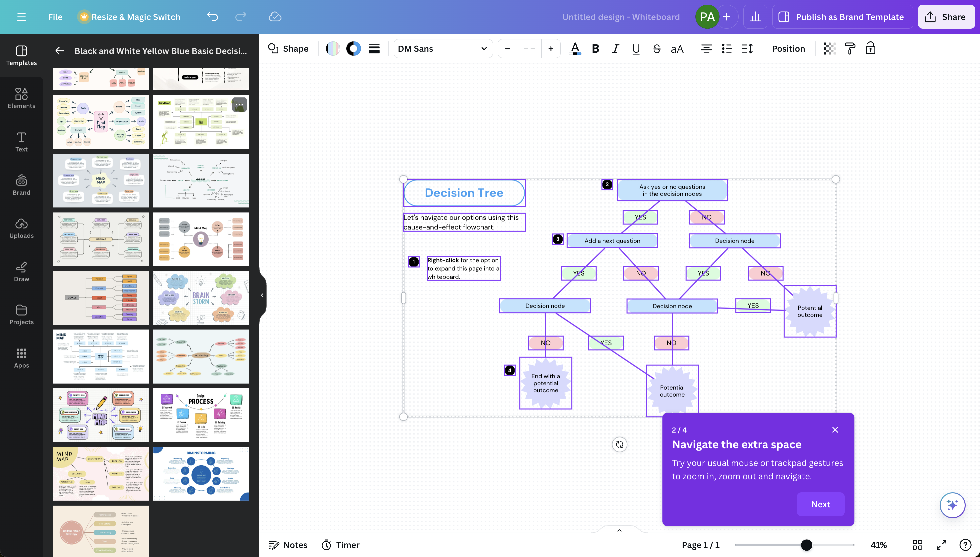Image resolution: width=980 pixels, height=557 pixels.
Task: Open the Position panel
Action: pos(788,49)
